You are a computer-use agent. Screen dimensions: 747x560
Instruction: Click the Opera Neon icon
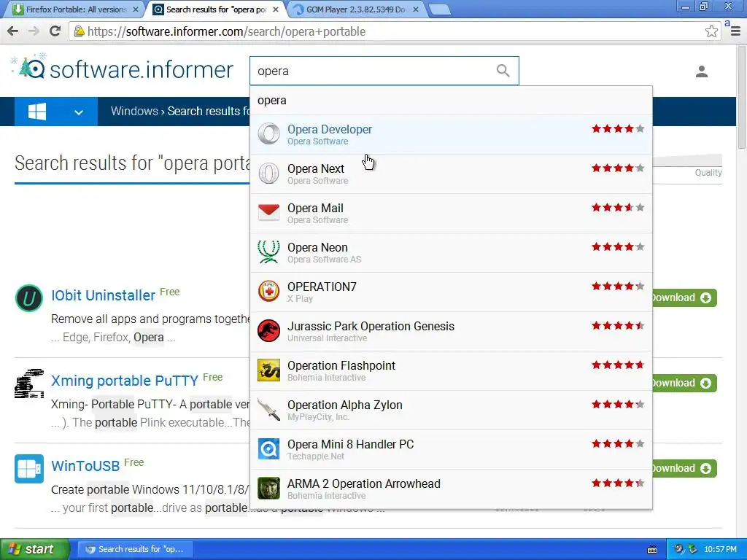(268, 252)
